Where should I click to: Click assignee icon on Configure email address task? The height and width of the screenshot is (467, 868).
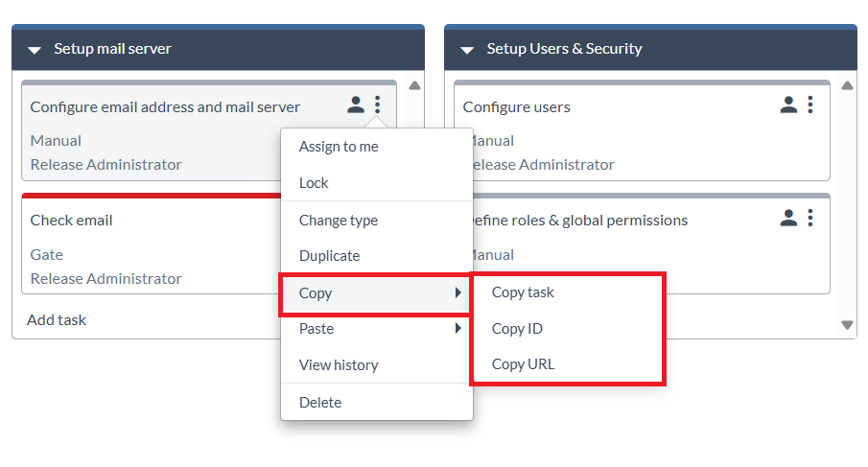(x=356, y=105)
